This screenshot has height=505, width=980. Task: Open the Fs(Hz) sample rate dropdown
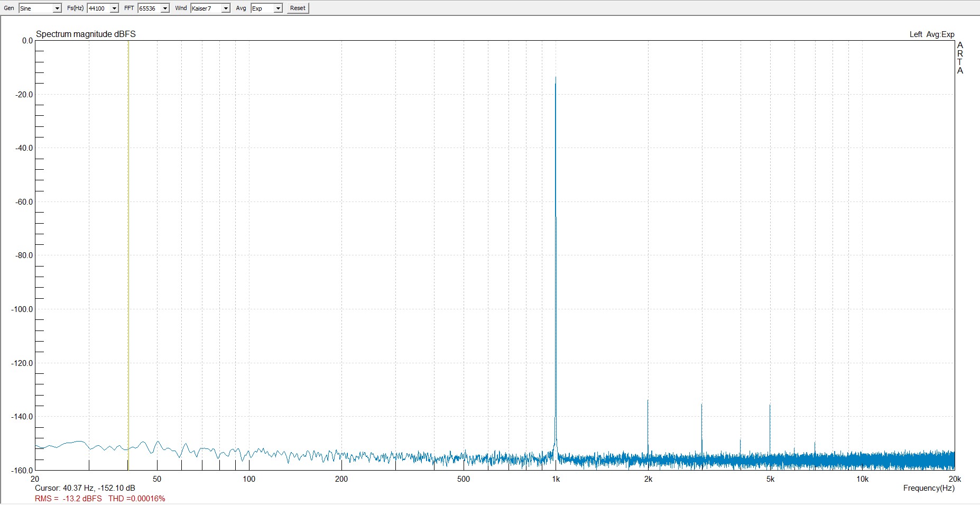click(103, 8)
